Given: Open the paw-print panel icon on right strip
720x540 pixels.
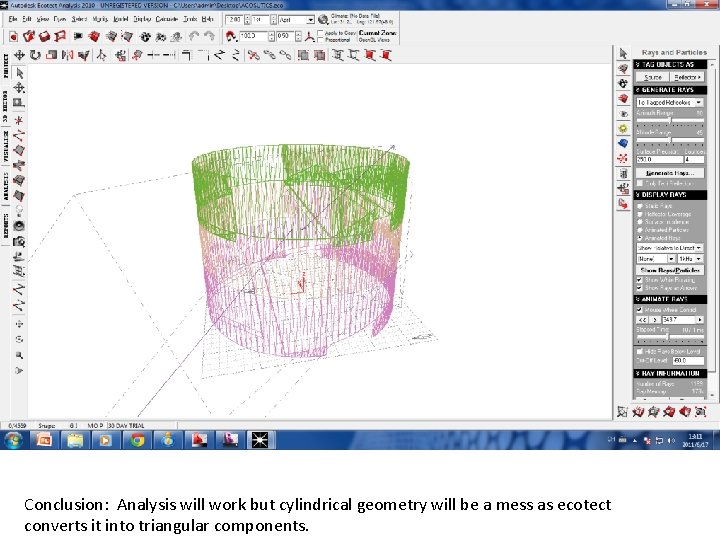Looking at the screenshot, I should point(623,84).
